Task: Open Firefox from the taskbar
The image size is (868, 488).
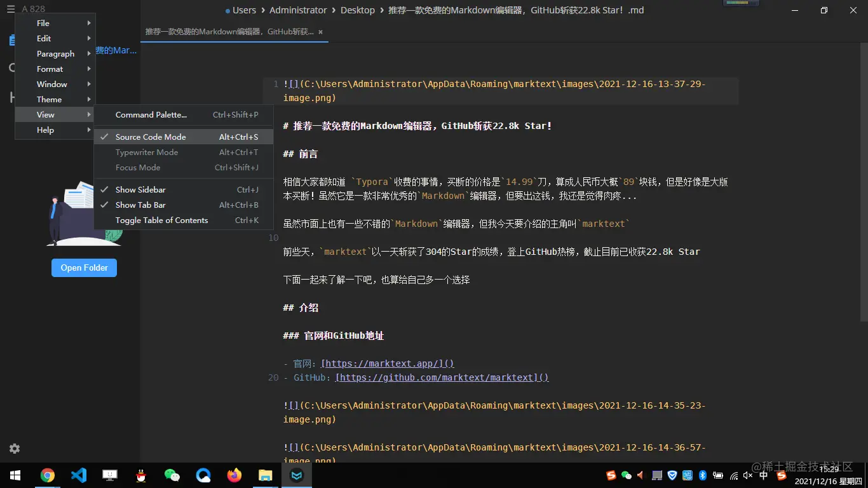Action: [x=234, y=475]
